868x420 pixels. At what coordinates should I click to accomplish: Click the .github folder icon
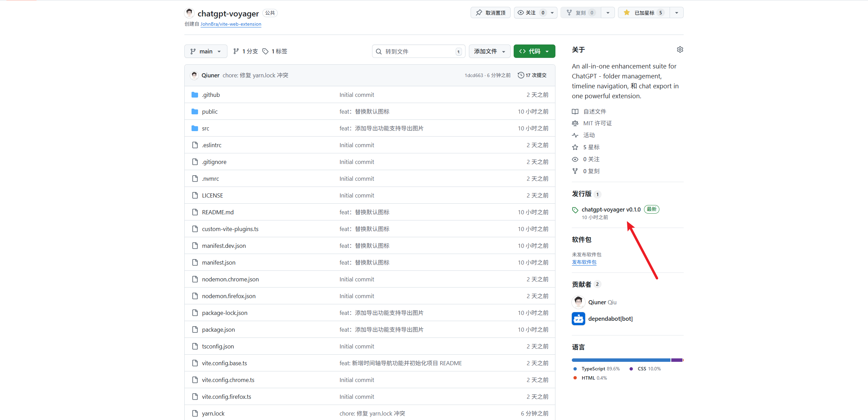[x=195, y=95]
